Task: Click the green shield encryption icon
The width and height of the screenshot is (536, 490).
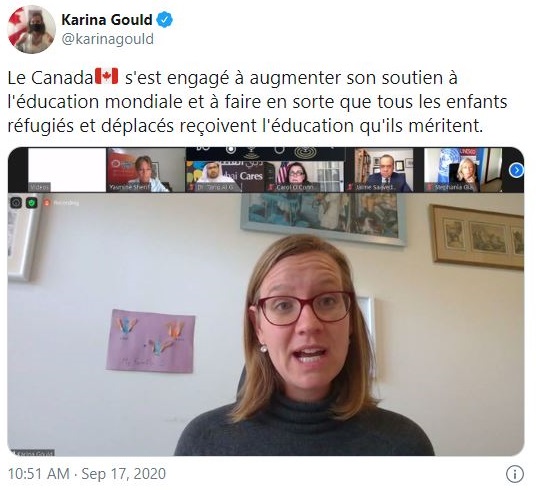Action: (32, 203)
